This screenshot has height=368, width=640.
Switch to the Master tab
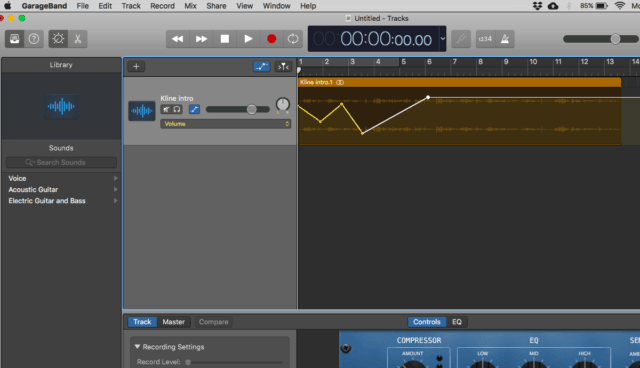[x=173, y=322]
